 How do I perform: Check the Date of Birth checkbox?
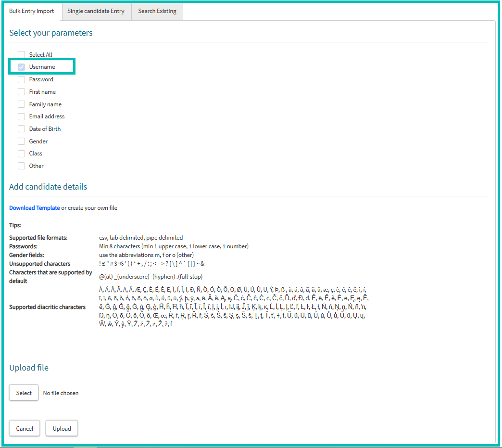22,129
